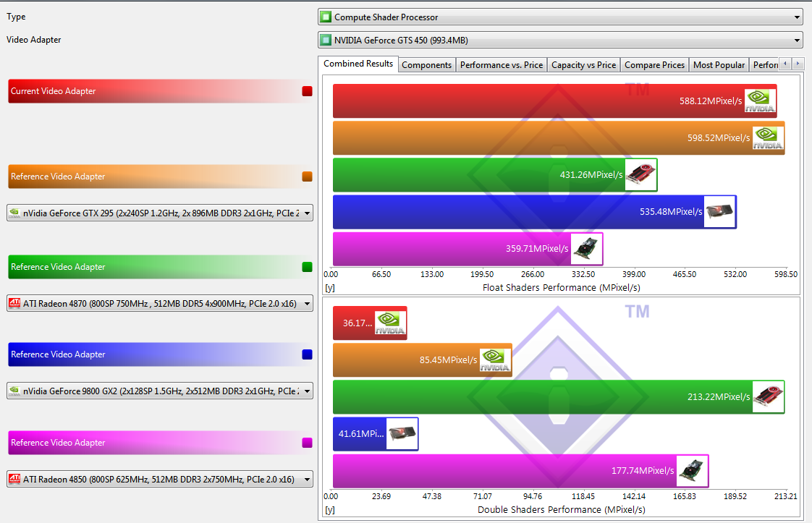Click the green Reference Video Adapter label
812x523 pixels.
[x=58, y=267]
